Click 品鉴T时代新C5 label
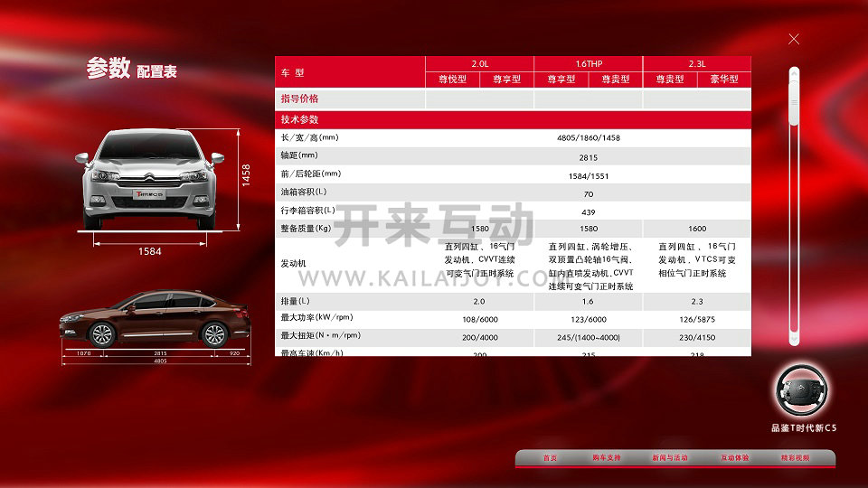Image resolution: width=868 pixels, height=488 pixels. (x=804, y=427)
